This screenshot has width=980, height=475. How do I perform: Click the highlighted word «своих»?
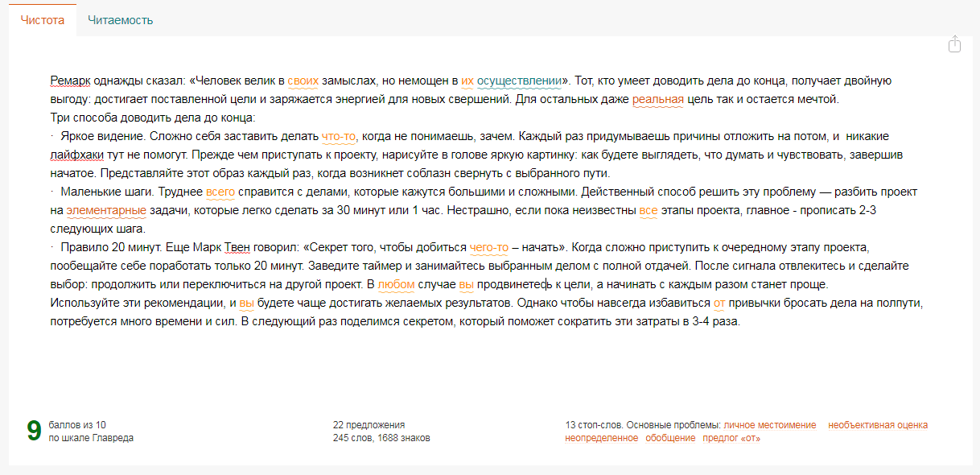click(x=303, y=81)
